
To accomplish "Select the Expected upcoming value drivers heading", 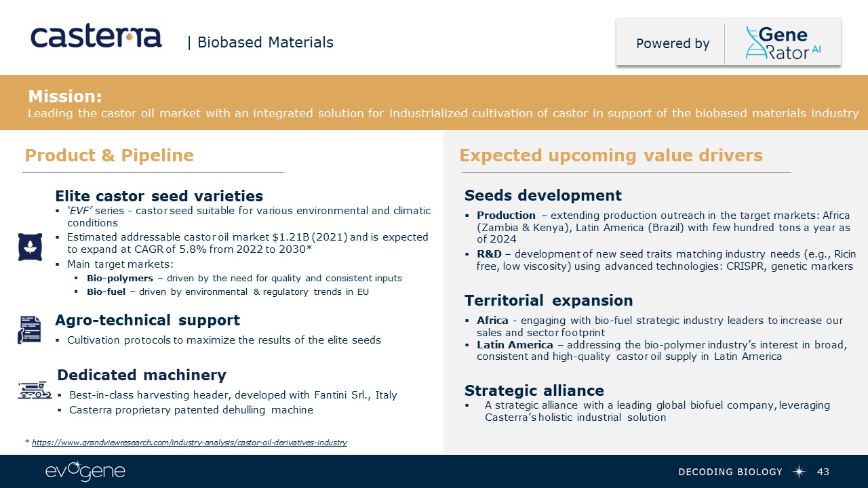I will [x=611, y=156].
